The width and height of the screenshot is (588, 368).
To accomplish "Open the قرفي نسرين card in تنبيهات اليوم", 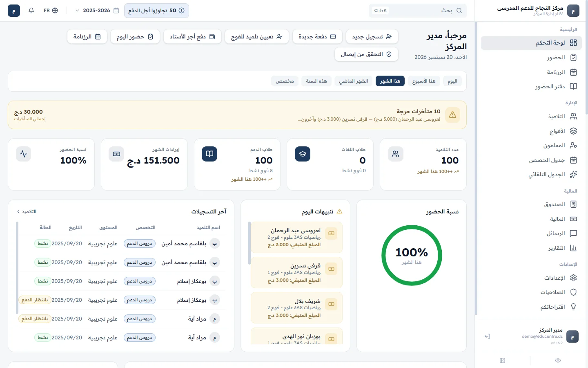I will click(297, 273).
